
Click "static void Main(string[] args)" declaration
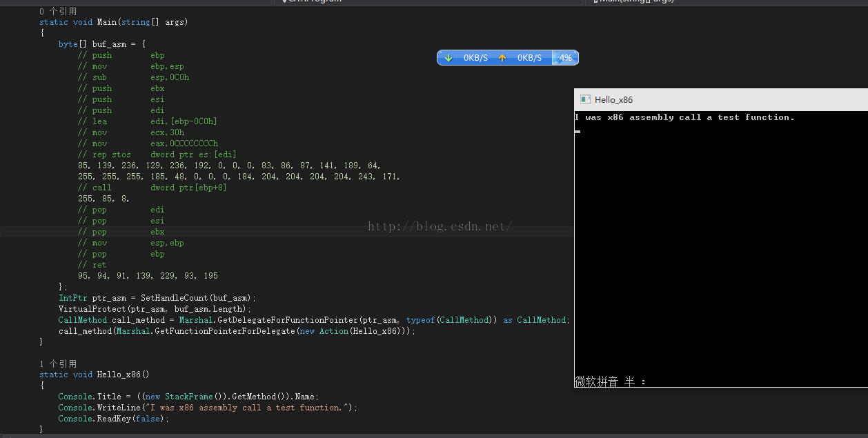click(x=114, y=22)
